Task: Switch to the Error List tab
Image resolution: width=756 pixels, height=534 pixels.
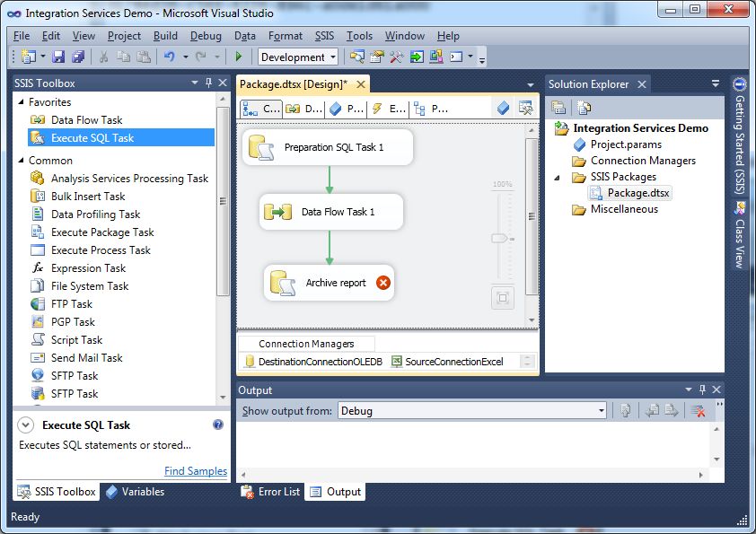Action: 270,492
